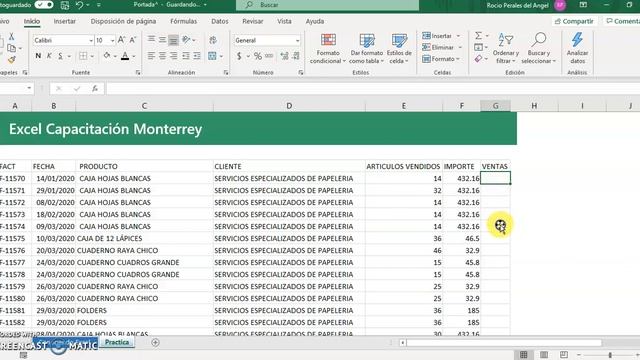The image size is (640, 360).
Task: Toggle the AutoSave switch
Action: coord(44,5)
